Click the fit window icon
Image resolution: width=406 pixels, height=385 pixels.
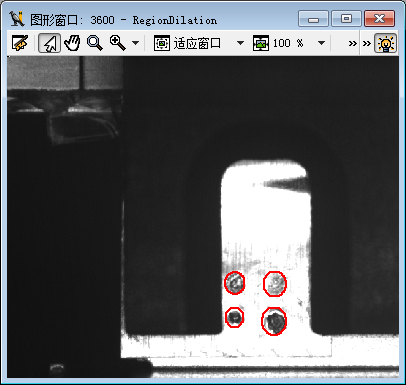point(162,43)
